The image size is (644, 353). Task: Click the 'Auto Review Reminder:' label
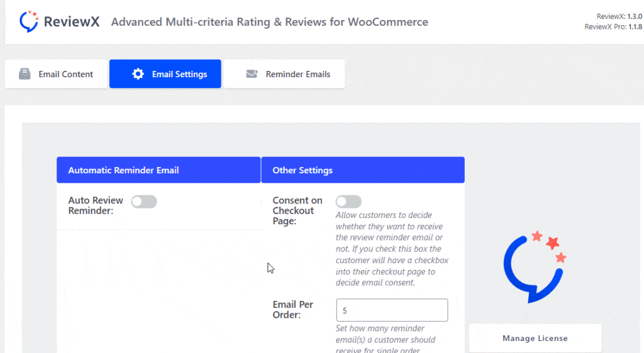96,205
